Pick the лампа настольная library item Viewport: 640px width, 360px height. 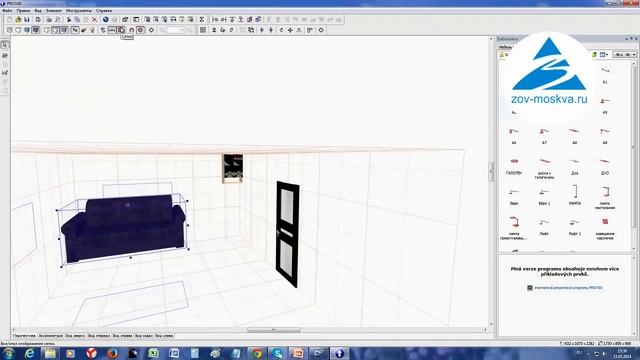pos(605,198)
